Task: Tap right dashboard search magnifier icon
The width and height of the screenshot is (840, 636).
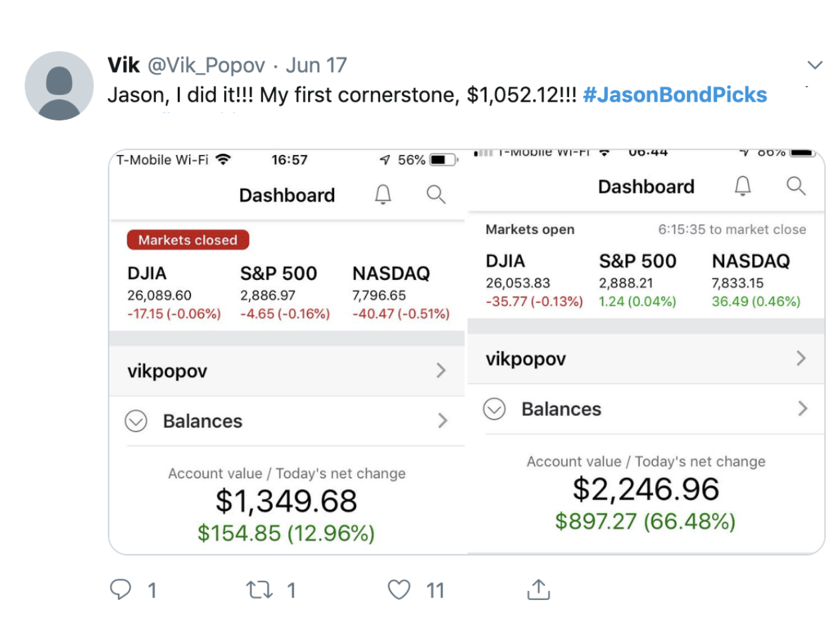Action: pos(796,186)
